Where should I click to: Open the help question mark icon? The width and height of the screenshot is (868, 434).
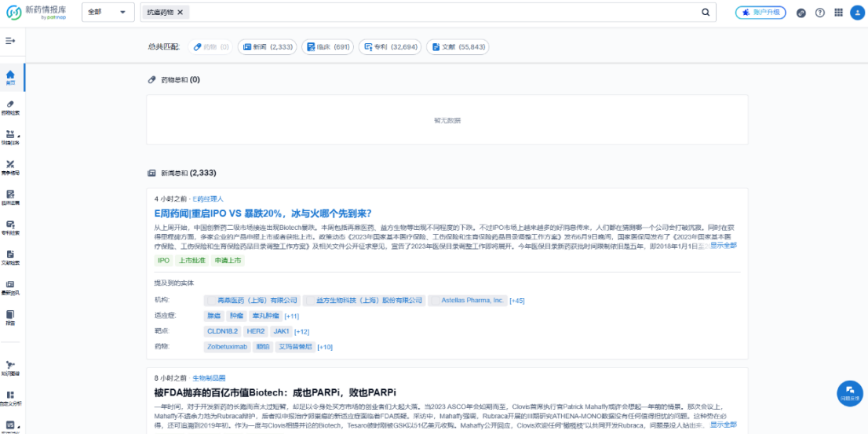(x=820, y=13)
